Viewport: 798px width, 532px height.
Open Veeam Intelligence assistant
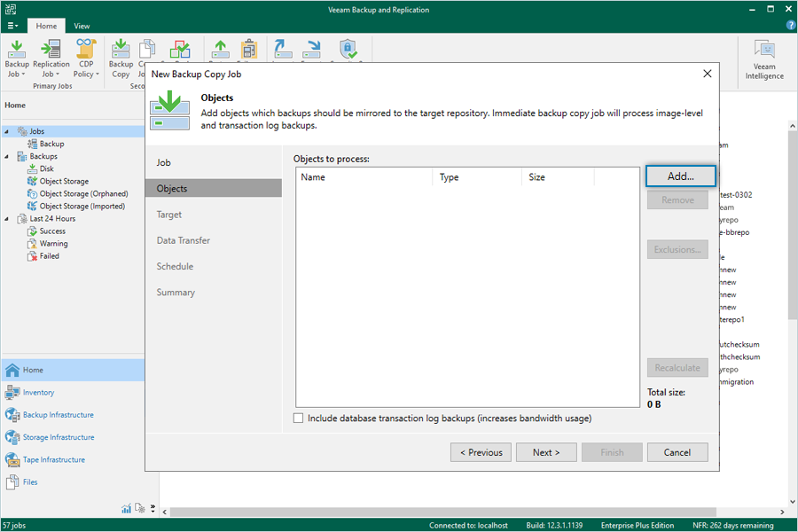point(764,60)
